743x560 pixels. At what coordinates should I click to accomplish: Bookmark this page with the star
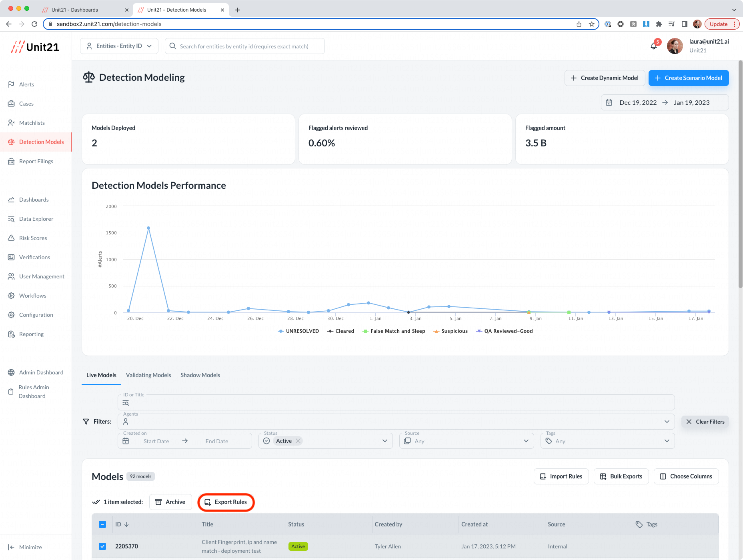pos(592,24)
